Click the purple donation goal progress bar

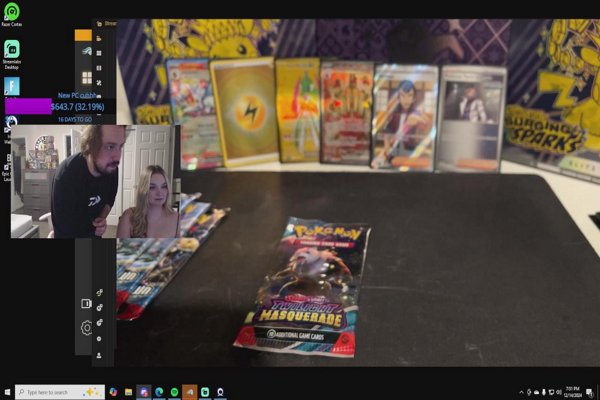[28, 106]
